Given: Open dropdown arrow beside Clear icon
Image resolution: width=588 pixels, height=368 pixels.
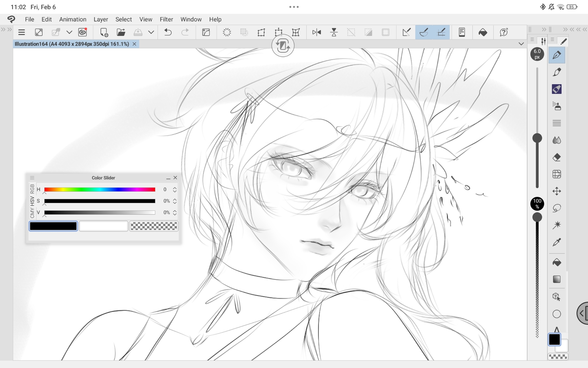Looking at the screenshot, I should click(69, 32).
